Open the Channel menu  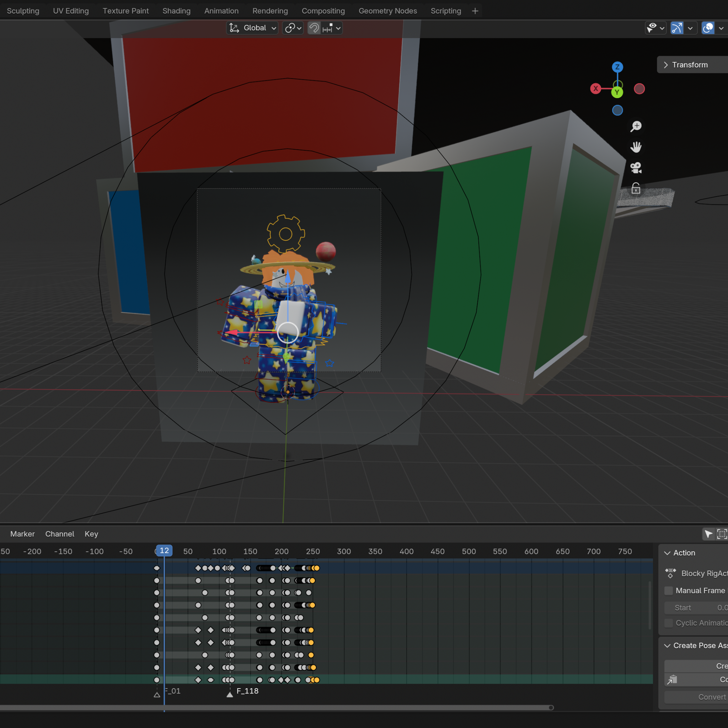pos(59,534)
